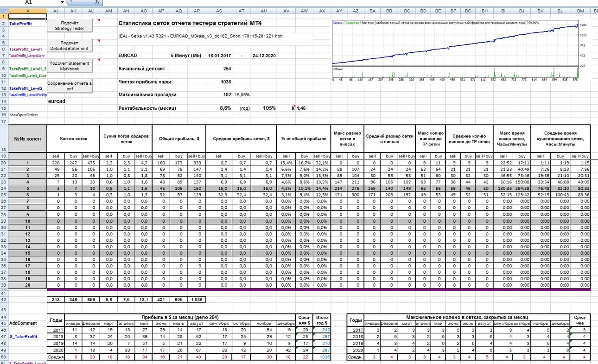Click the start date 16.01.2017
The height and width of the screenshot is (364, 598).
tap(219, 56)
